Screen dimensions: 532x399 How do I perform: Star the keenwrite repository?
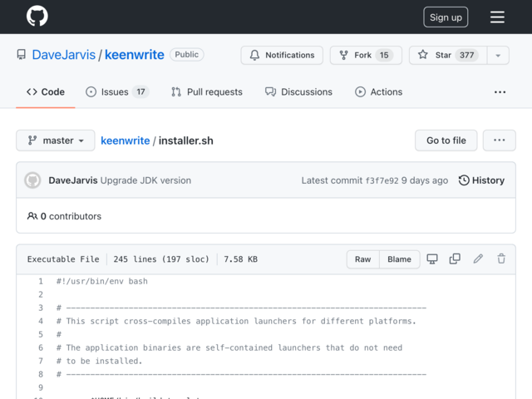point(448,55)
